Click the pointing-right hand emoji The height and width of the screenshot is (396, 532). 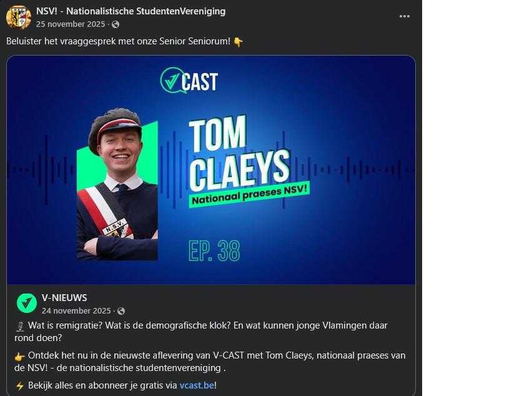(x=20, y=357)
